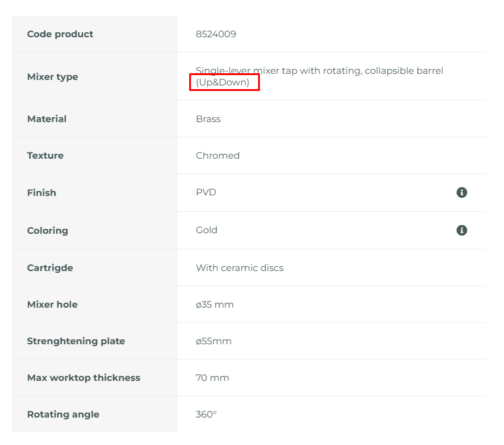
Task: Click the ø55mm strengthening plate value
Action: pos(214,341)
